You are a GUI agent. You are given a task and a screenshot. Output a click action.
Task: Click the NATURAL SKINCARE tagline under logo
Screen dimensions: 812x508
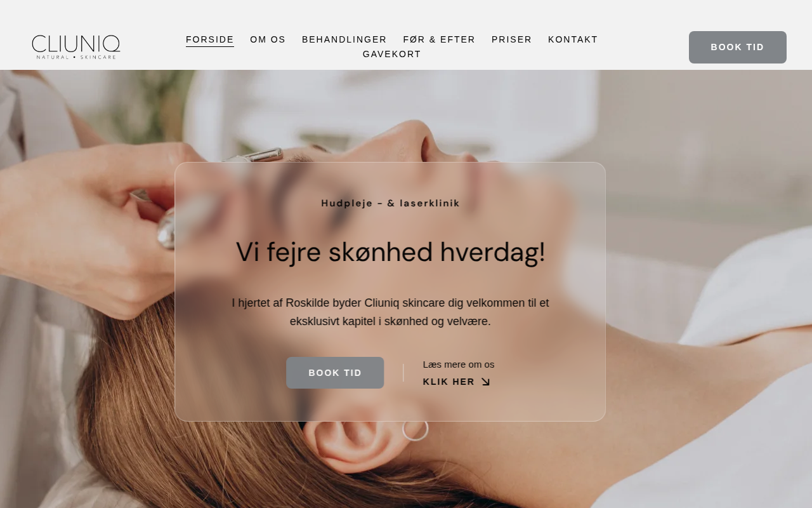(x=76, y=57)
